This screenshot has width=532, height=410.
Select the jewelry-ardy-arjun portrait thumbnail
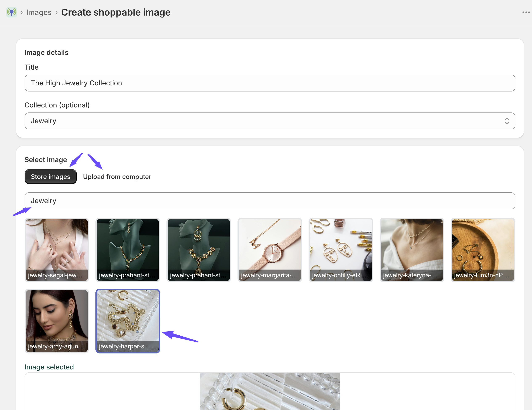click(x=57, y=321)
